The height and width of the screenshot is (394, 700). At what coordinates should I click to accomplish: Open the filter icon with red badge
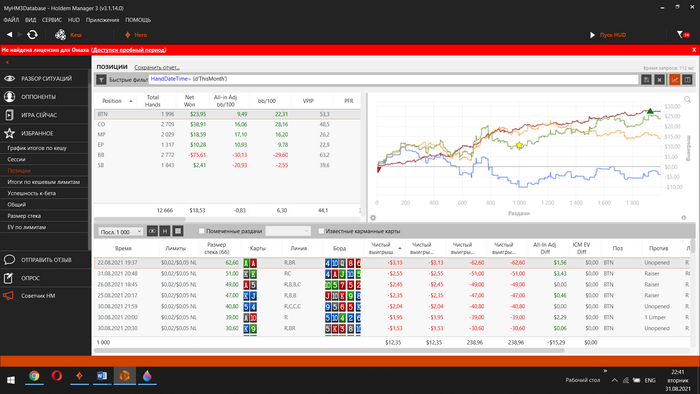pos(683,34)
